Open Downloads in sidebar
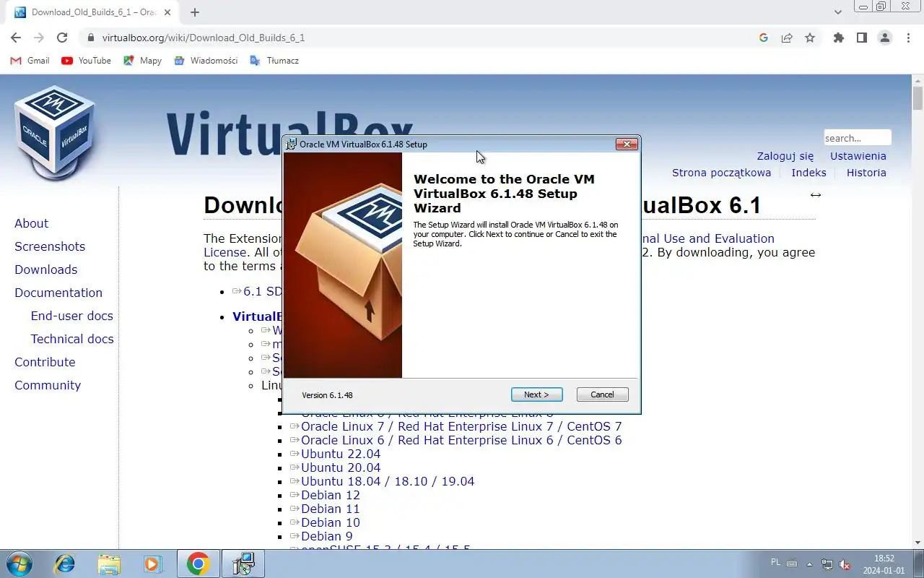This screenshot has width=924, height=578. (45, 269)
